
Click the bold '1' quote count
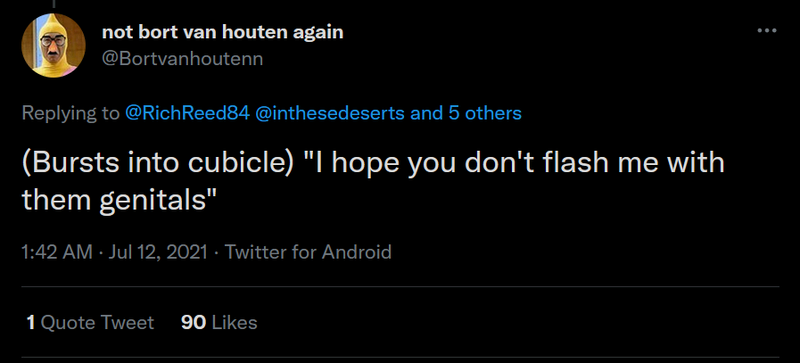[x=31, y=323]
